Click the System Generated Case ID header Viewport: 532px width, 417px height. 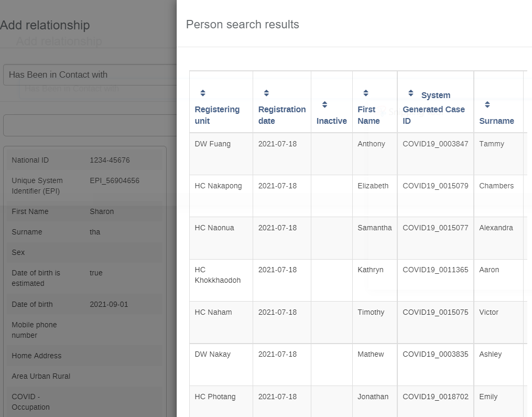click(433, 108)
